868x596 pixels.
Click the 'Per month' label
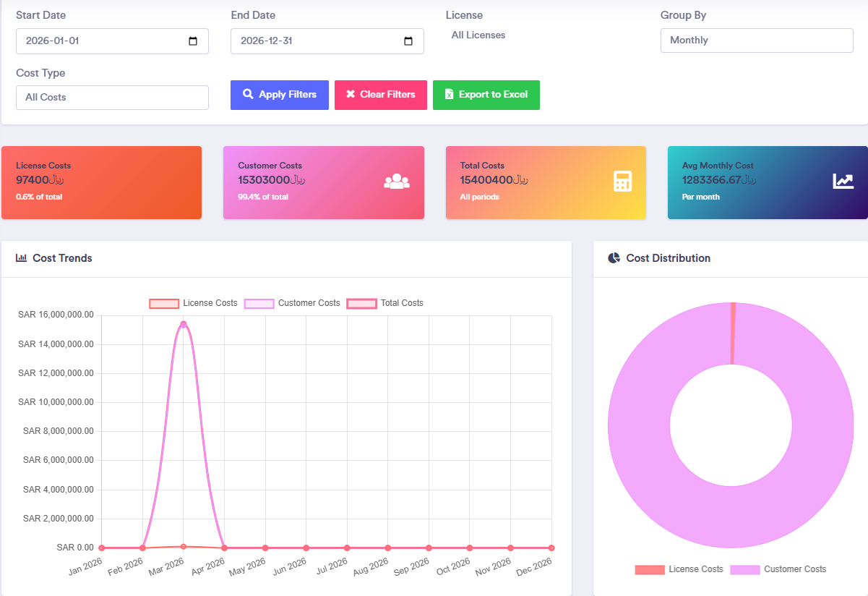click(701, 197)
